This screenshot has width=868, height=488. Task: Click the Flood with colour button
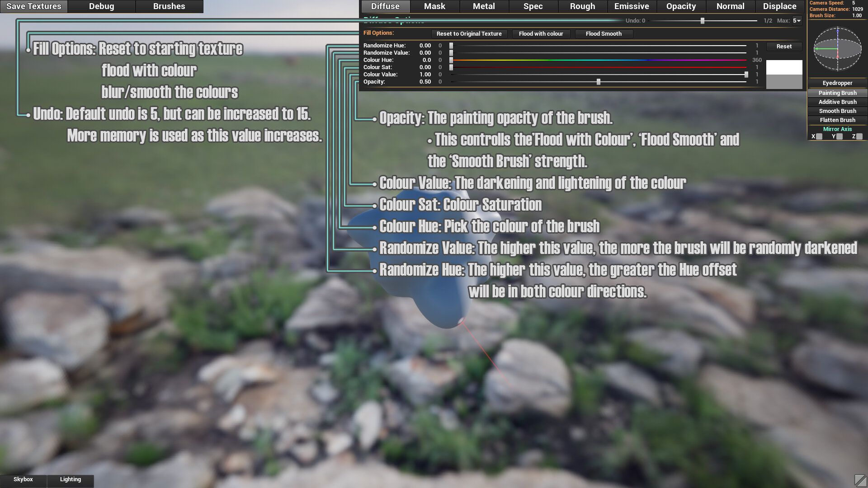click(541, 33)
